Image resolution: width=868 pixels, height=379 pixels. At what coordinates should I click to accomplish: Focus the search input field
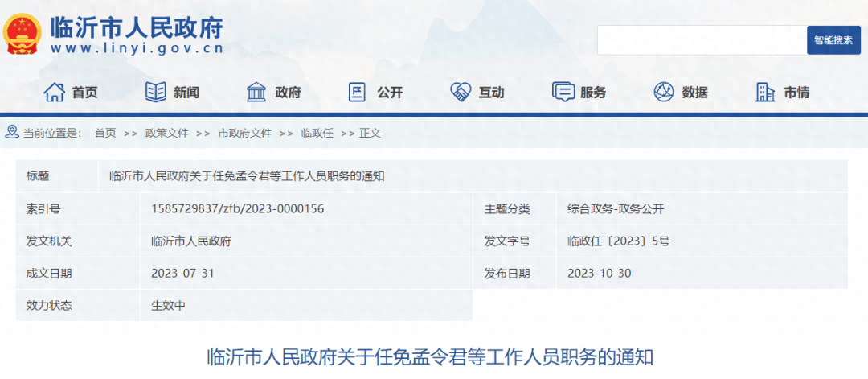tap(702, 40)
